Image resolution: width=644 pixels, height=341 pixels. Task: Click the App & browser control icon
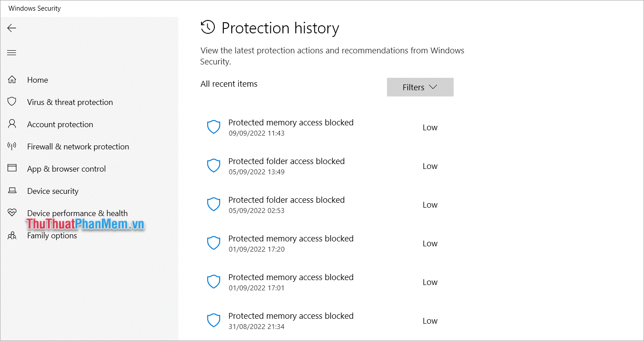coord(12,168)
